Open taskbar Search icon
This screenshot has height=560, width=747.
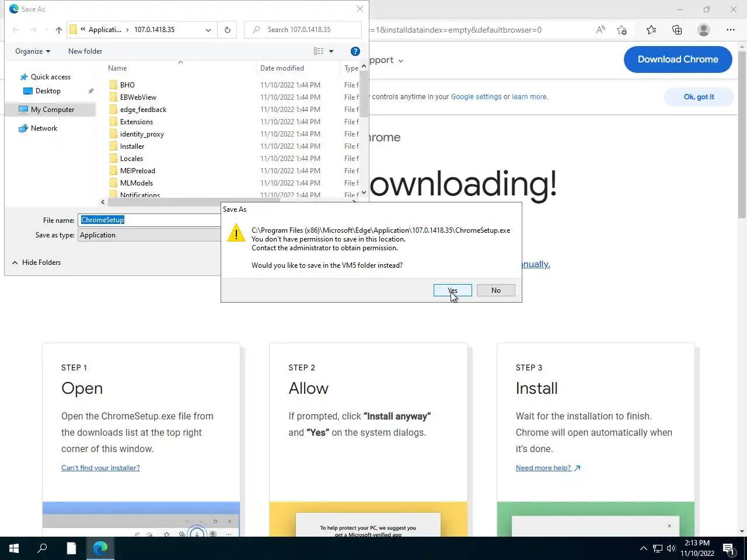click(42, 548)
